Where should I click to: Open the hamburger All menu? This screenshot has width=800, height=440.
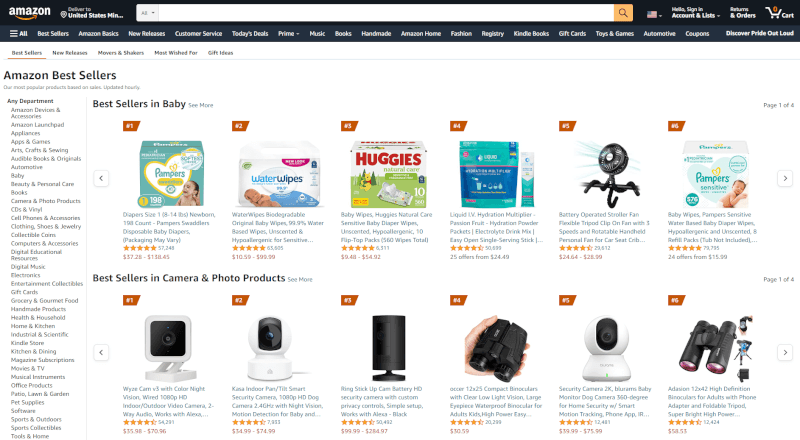pyautogui.click(x=18, y=34)
